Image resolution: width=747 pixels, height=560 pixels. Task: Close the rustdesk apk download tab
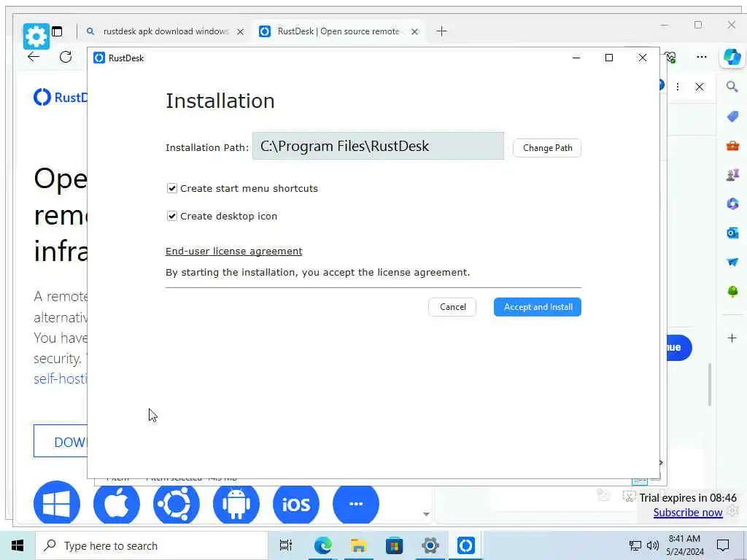coord(241,32)
